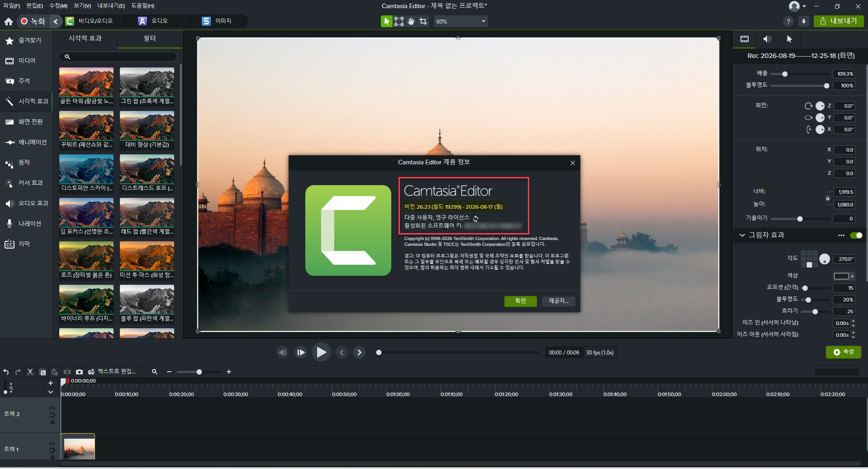Copy selection using the timeline copy icon
Screen dimensions: 868x469
pos(43,372)
